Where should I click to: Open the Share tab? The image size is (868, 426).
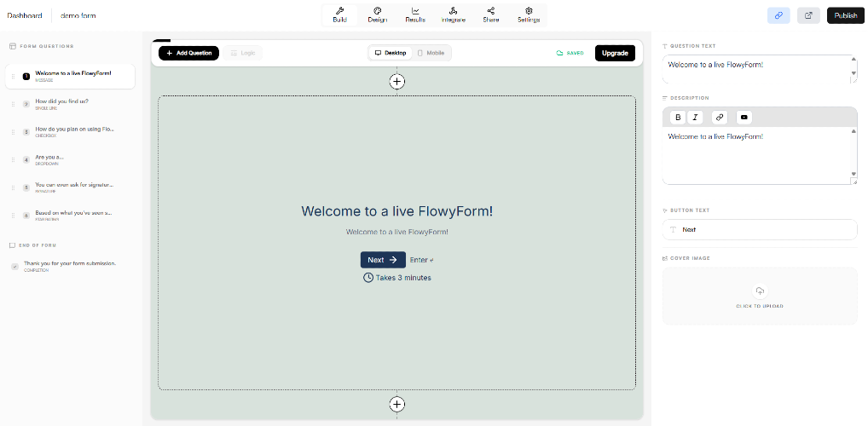(491, 15)
